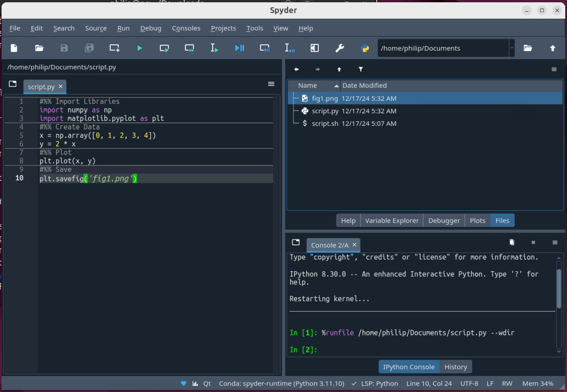Select fig1.png in the file list
Image resolution: width=567 pixels, height=392 pixels.
click(x=425, y=98)
